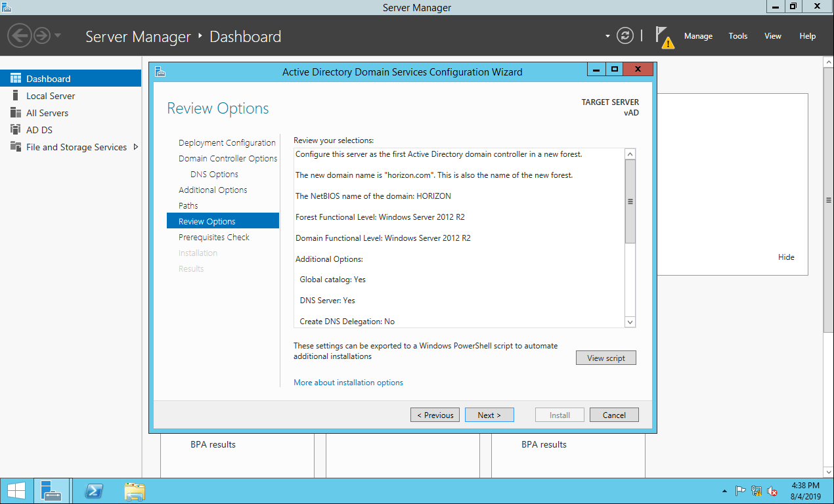834x504 pixels.
Task: Open More about installation options link
Action: click(348, 383)
